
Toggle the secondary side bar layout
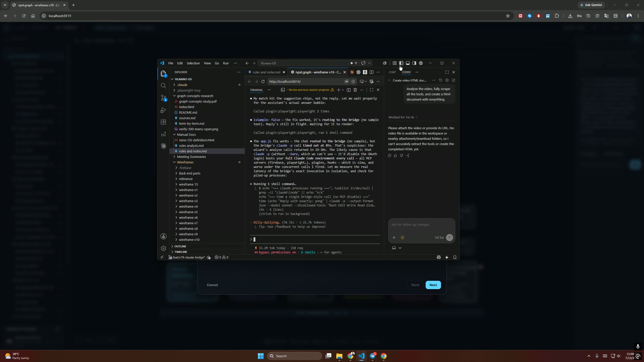click(x=414, y=63)
